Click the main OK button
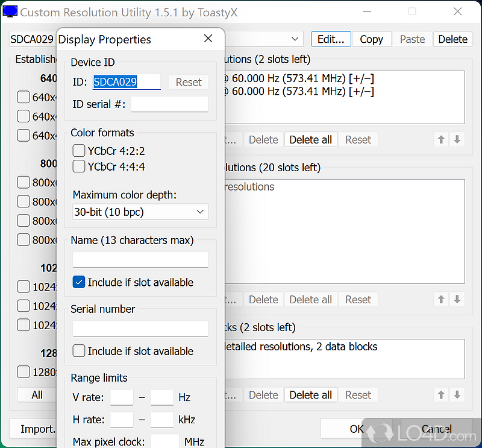482x448 pixels. [x=357, y=429]
